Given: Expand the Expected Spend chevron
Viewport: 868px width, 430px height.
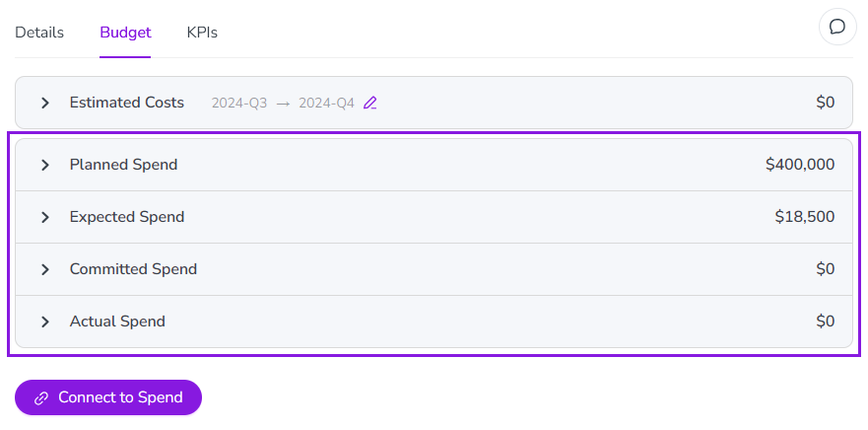Looking at the screenshot, I should point(45,217).
